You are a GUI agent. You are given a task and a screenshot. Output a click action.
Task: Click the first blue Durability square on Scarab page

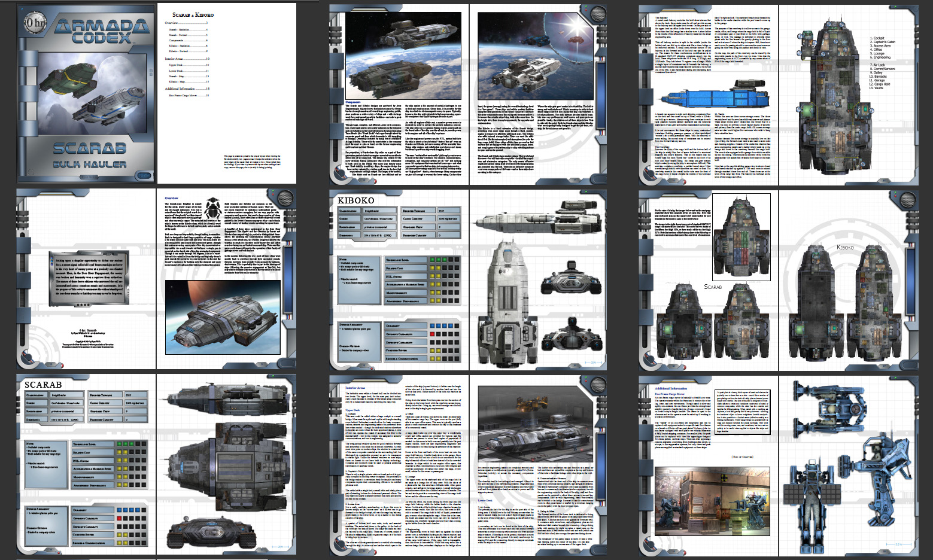[120, 510]
